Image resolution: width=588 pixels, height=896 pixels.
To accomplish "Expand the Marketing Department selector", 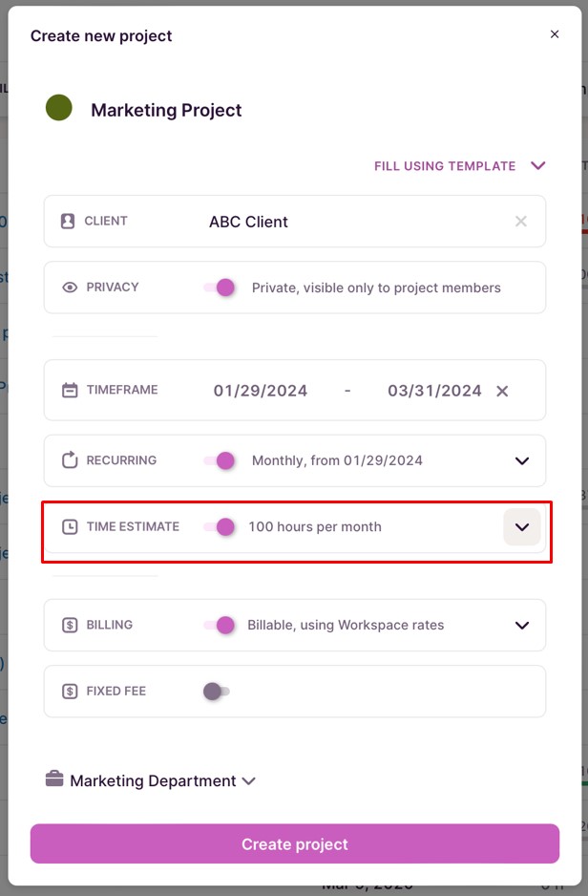I will [249, 780].
